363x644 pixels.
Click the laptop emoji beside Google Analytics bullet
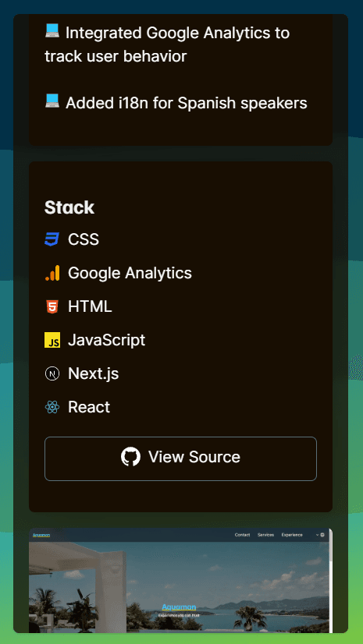click(52, 31)
